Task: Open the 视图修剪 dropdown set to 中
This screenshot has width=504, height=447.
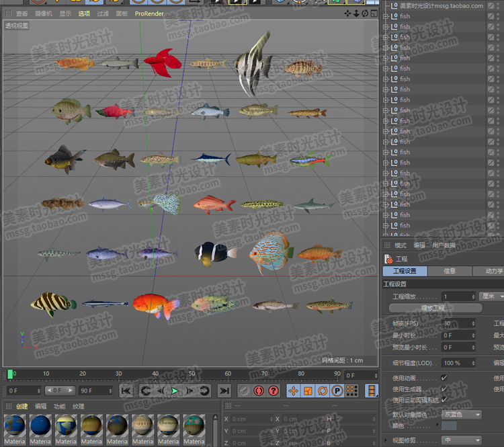Action: pyautogui.click(x=462, y=440)
